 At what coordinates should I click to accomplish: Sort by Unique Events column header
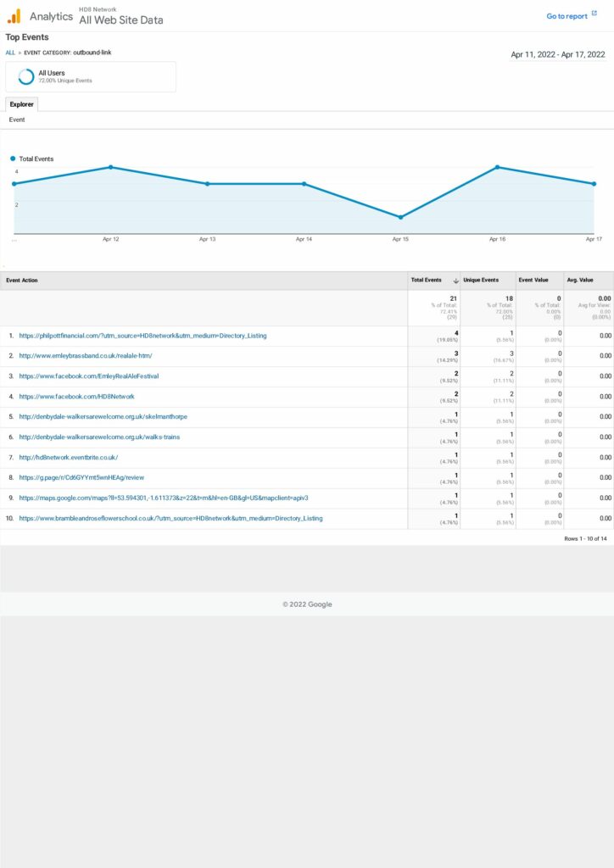[x=480, y=281]
